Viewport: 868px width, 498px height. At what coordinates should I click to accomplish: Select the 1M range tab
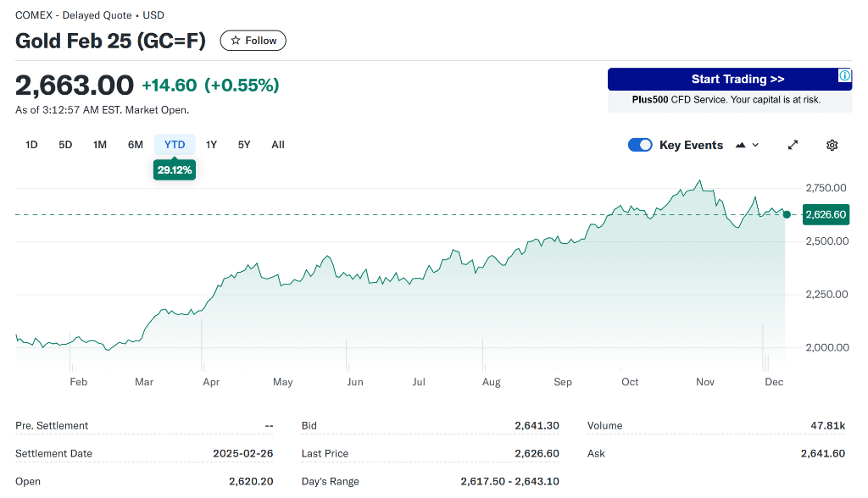click(100, 145)
